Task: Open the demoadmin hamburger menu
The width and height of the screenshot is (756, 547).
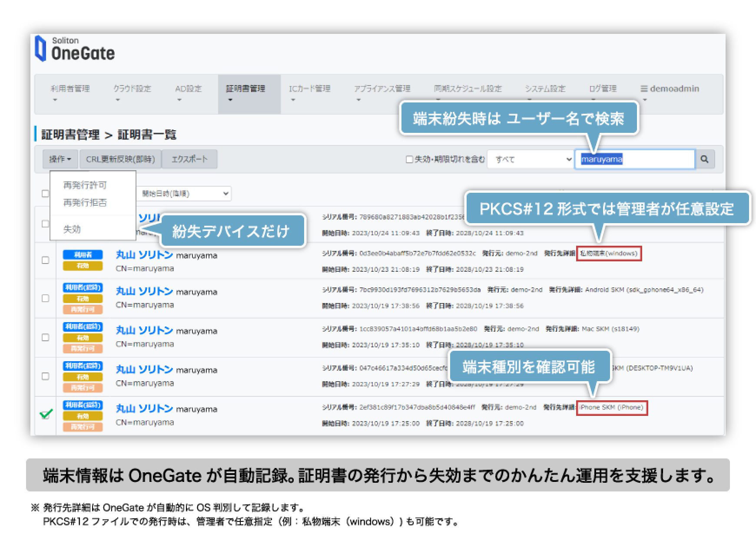Action: [x=669, y=89]
